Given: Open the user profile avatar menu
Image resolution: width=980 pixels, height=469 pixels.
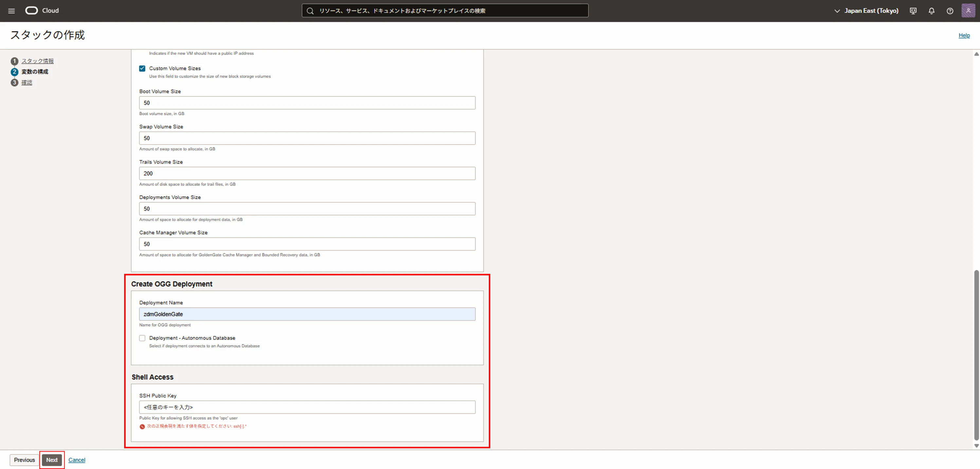Looking at the screenshot, I should tap(968, 11).
